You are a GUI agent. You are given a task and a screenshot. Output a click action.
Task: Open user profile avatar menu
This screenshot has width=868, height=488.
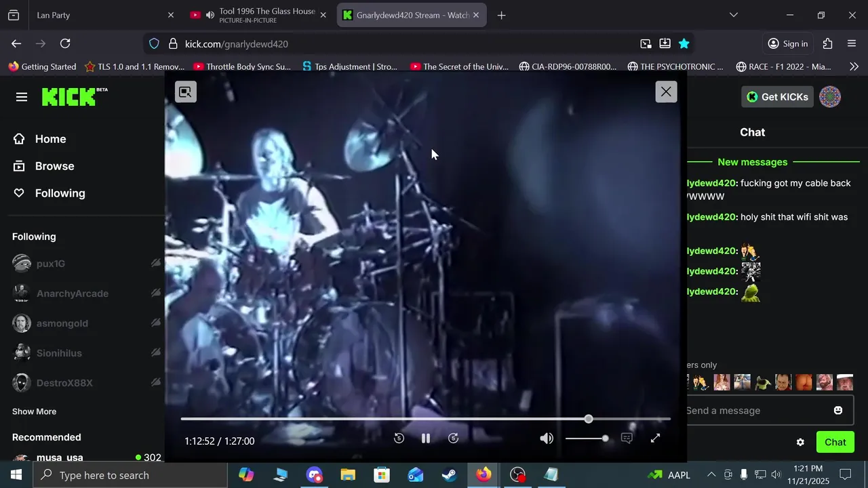tap(830, 97)
